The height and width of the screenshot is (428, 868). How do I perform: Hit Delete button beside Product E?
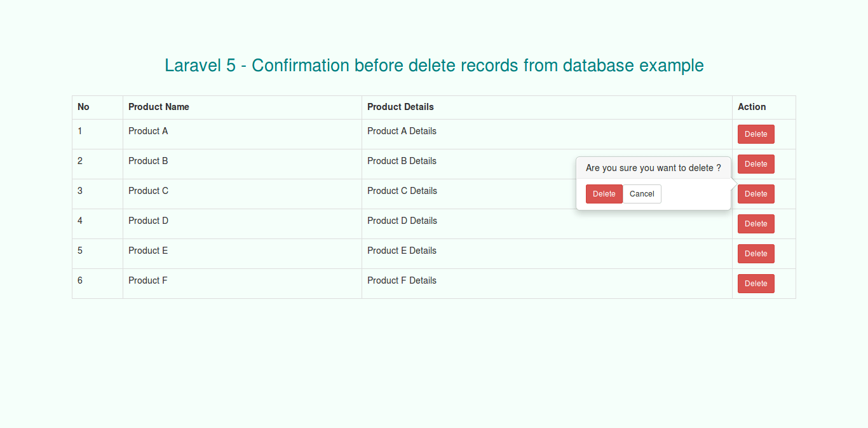pyautogui.click(x=756, y=254)
